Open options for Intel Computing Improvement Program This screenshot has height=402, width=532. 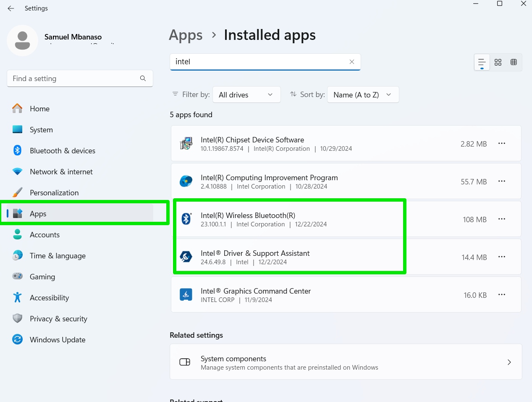click(502, 181)
